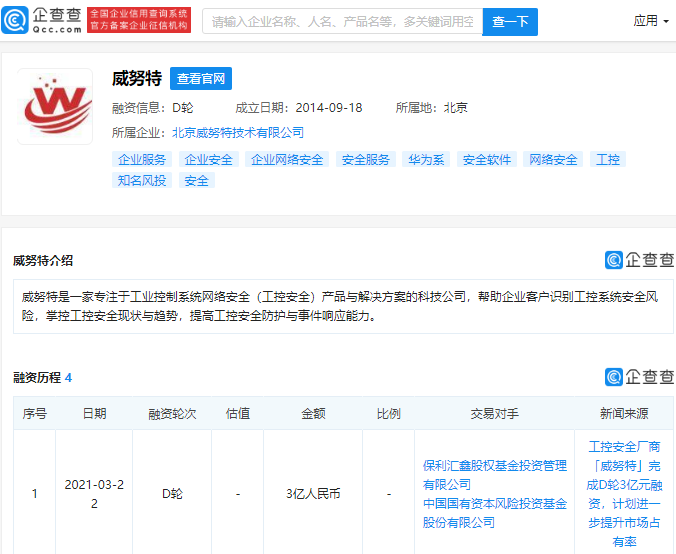Click the 所属地 北京 text

click(432, 108)
